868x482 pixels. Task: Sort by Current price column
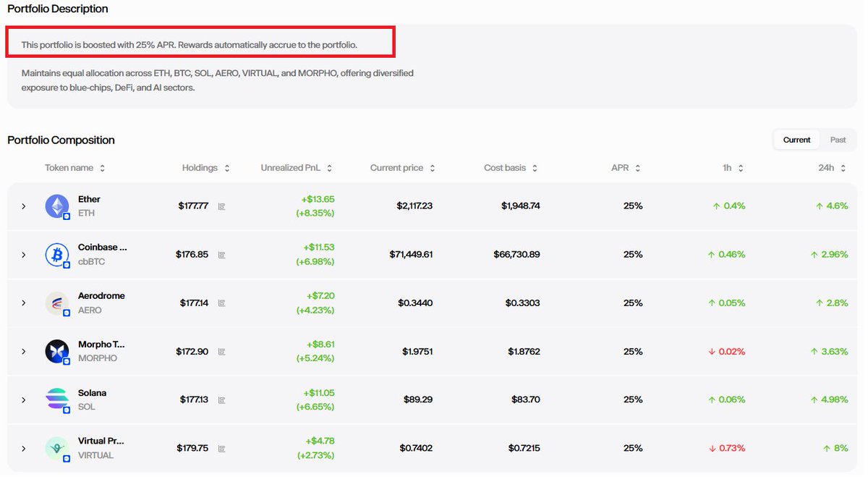pos(403,168)
